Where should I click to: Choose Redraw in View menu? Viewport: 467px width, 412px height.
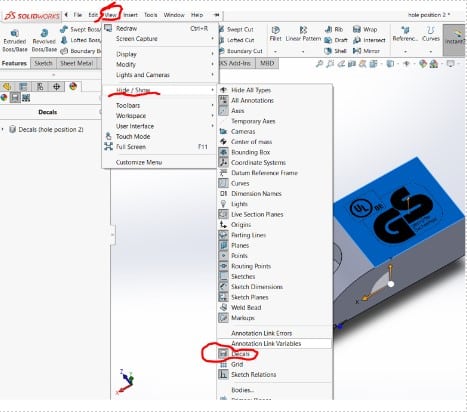pyautogui.click(x=160, y=28)
